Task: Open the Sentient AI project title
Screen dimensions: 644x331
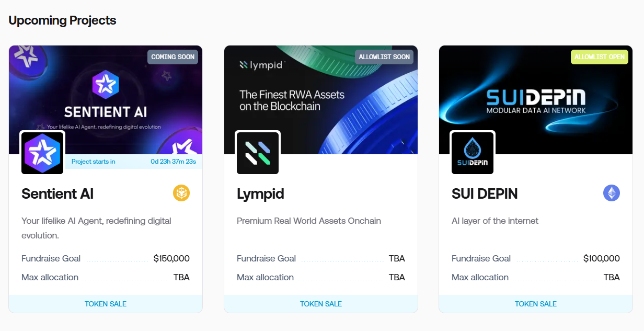Action: click(57, 194)
